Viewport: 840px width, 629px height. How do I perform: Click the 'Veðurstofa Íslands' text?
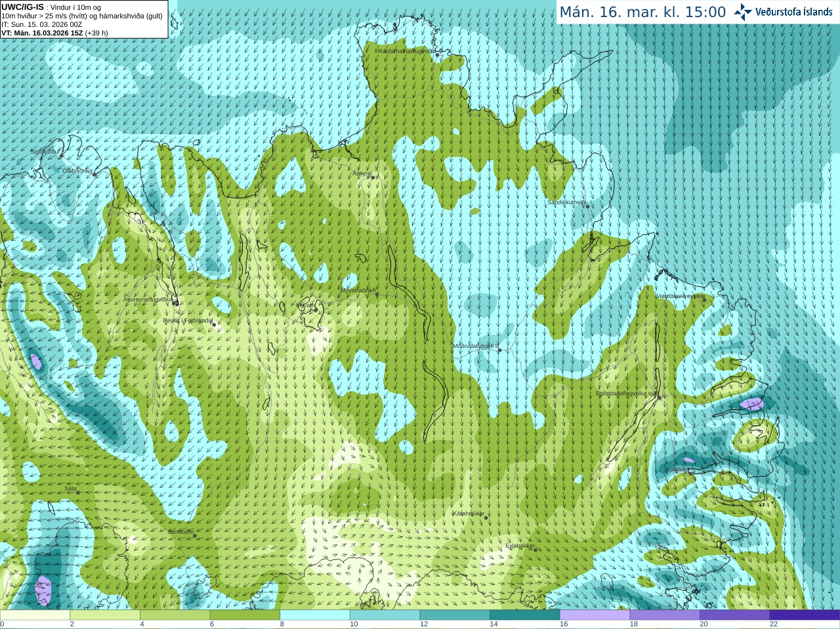tap(793, 12)
